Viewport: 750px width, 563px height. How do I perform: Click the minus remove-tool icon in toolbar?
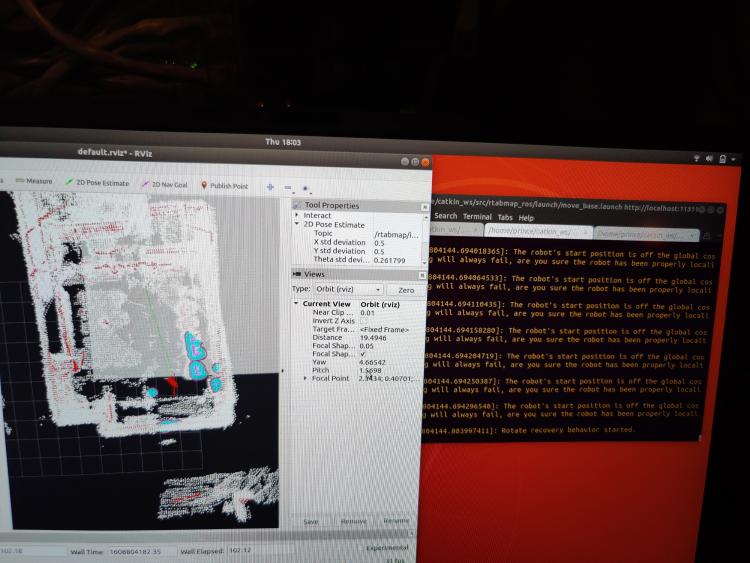click(x=288, y=187)
